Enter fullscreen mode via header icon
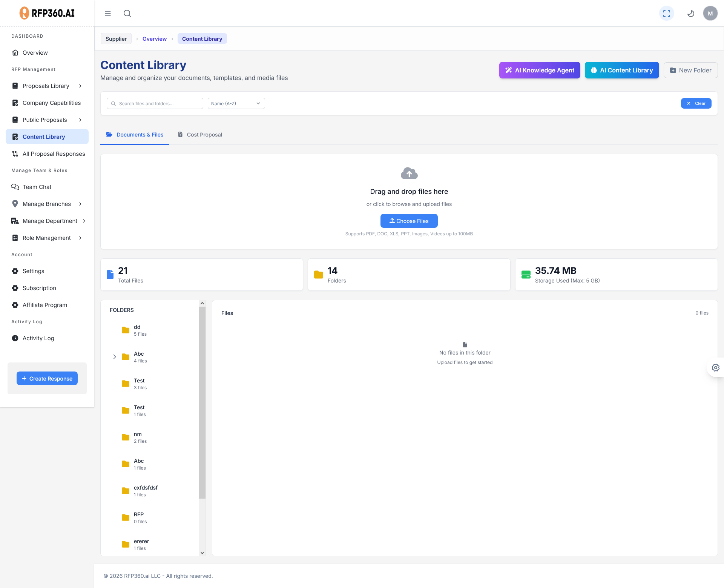The width and height of the screenshot is (724, 588). pos(666,14)
